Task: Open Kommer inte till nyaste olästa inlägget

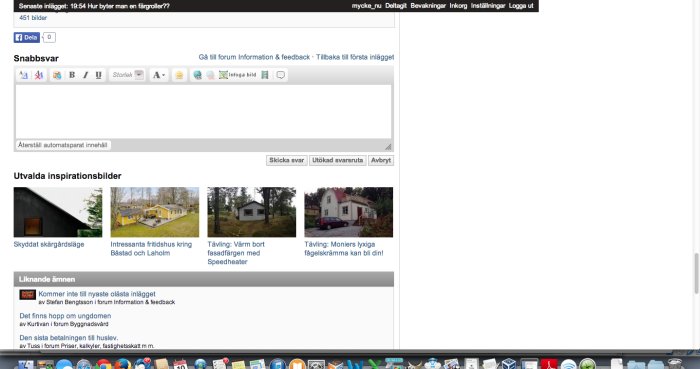Action: click(97, 294)
